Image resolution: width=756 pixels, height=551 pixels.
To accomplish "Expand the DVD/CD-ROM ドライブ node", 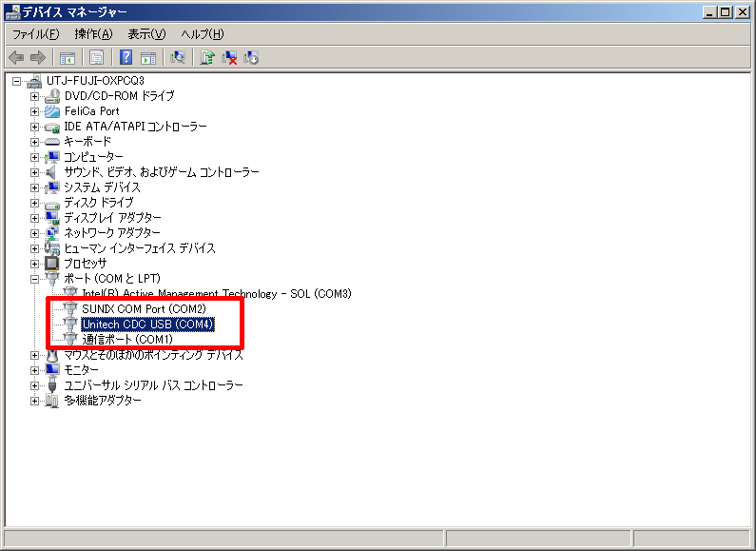I will [35, 96].
